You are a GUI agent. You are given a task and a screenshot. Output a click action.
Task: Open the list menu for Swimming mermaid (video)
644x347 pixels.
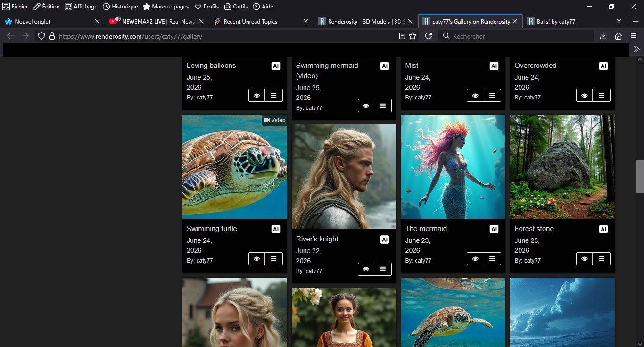point(383,106)
